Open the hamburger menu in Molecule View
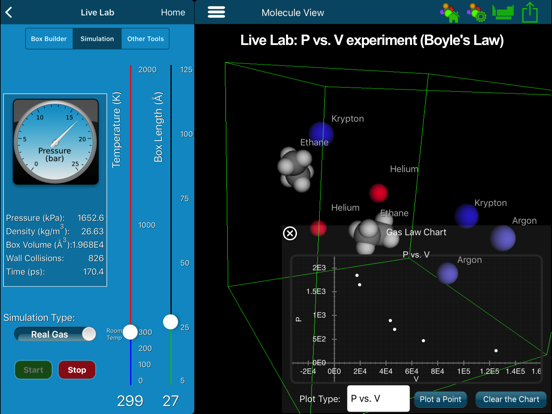Image resolution: width=552 pixels, height=414 pixels. click(216, 12)
